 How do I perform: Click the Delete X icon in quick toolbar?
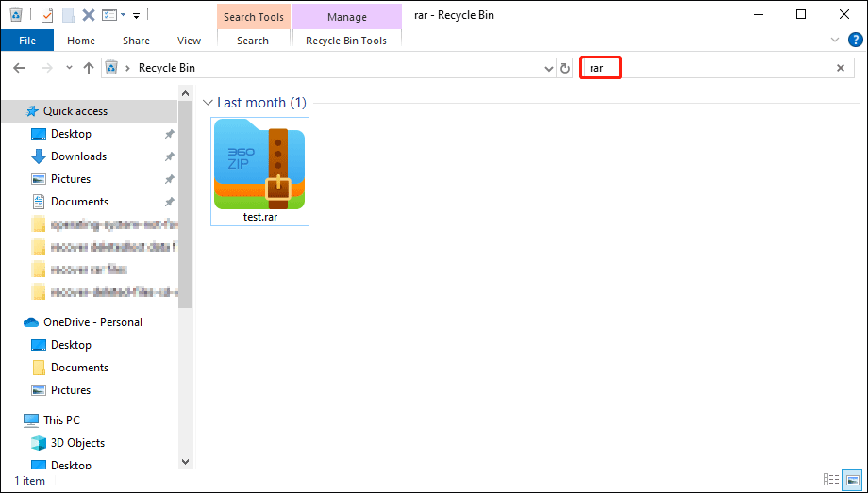(89, 15)
